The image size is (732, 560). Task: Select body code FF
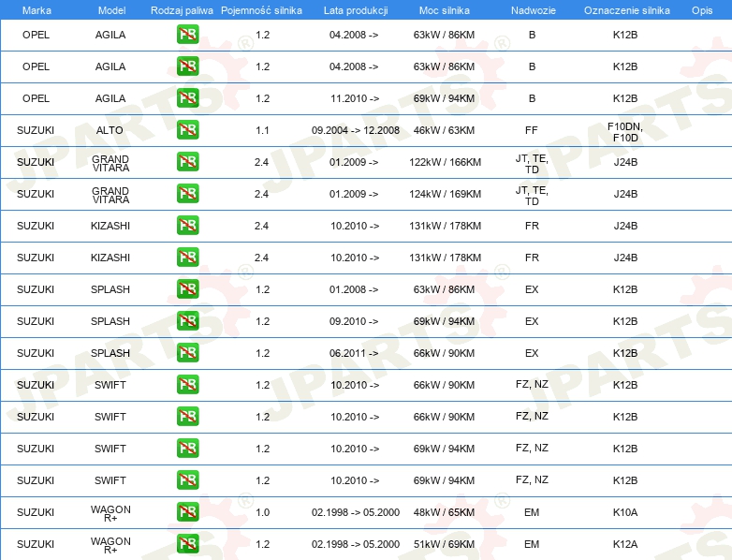click(532, 130)
